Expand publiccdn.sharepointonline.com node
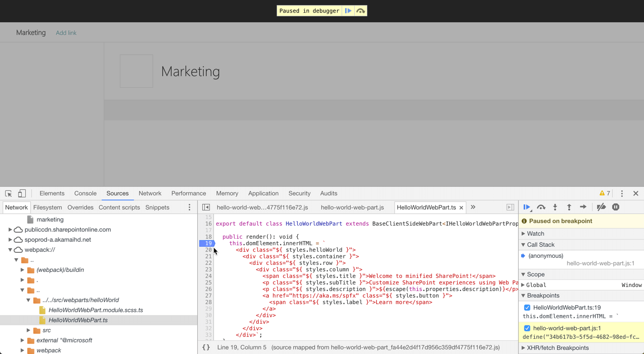 (10, 230)
